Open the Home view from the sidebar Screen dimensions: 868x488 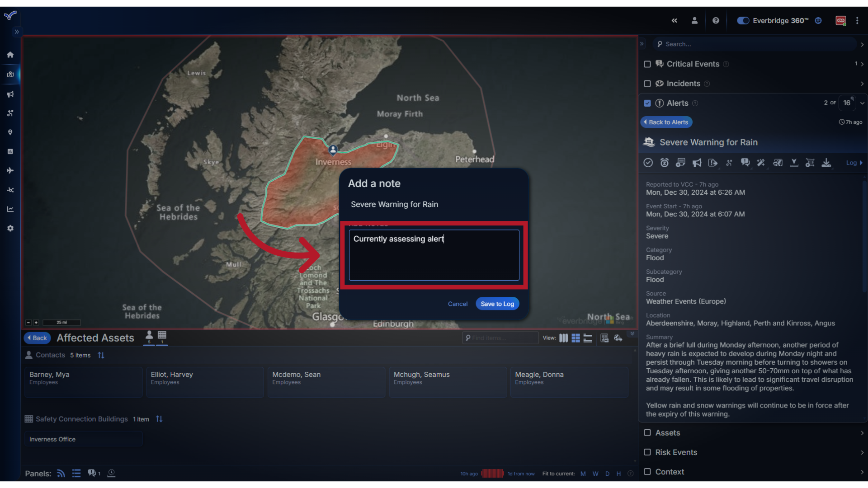coord(10,55)
